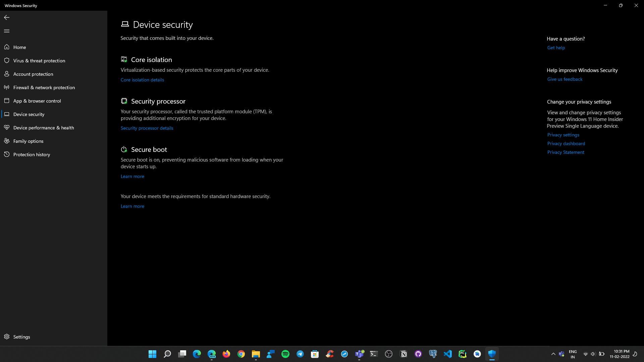Click Give us feedback

[565, 79]
